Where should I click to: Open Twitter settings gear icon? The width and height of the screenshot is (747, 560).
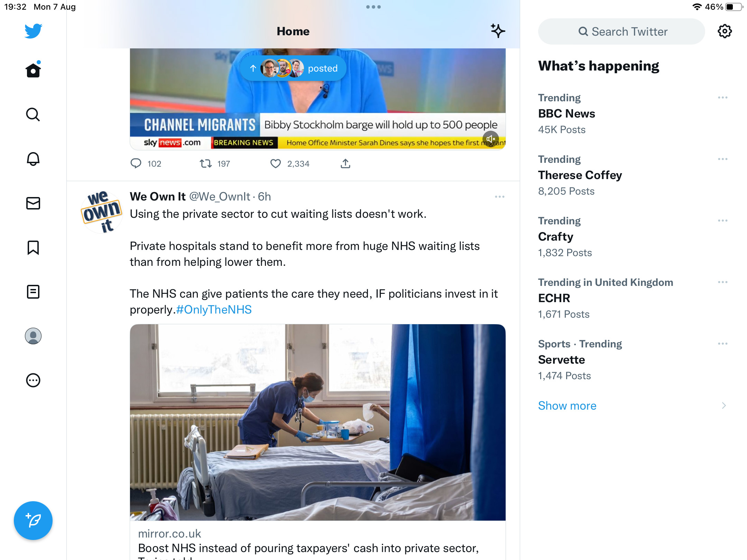tap(725, 31)
